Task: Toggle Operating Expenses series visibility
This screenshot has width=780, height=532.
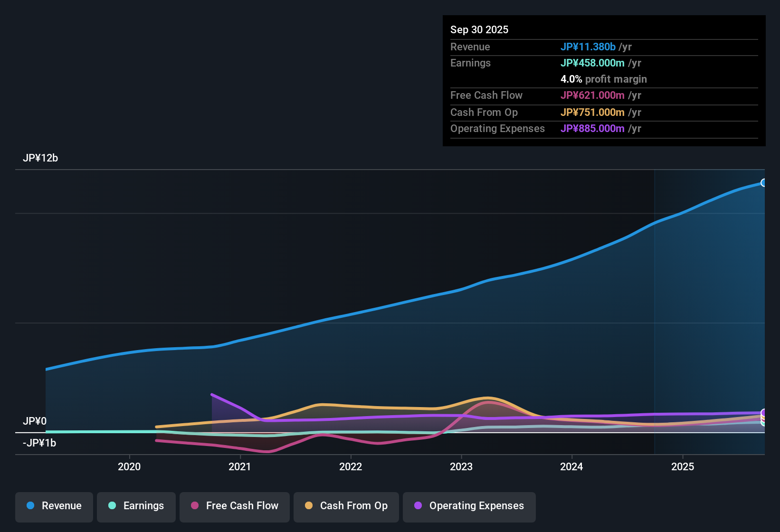Action: click(x=469, y=506)
